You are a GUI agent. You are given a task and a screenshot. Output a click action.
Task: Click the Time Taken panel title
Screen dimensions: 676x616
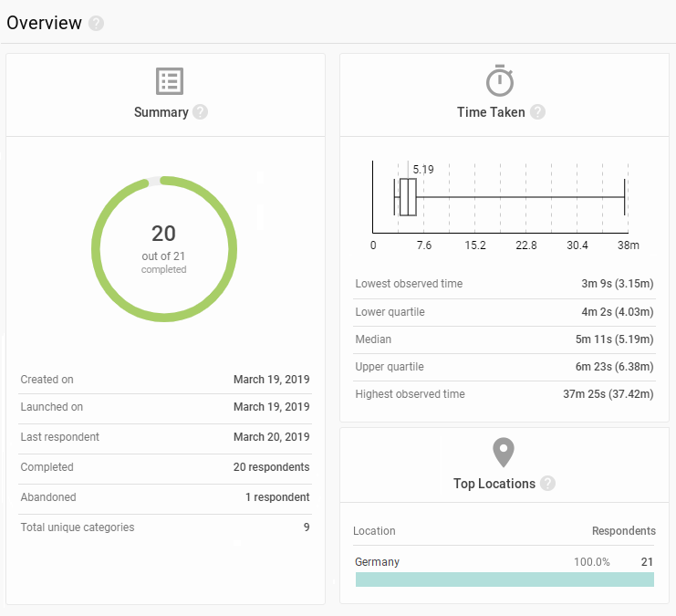coord(491,112)
